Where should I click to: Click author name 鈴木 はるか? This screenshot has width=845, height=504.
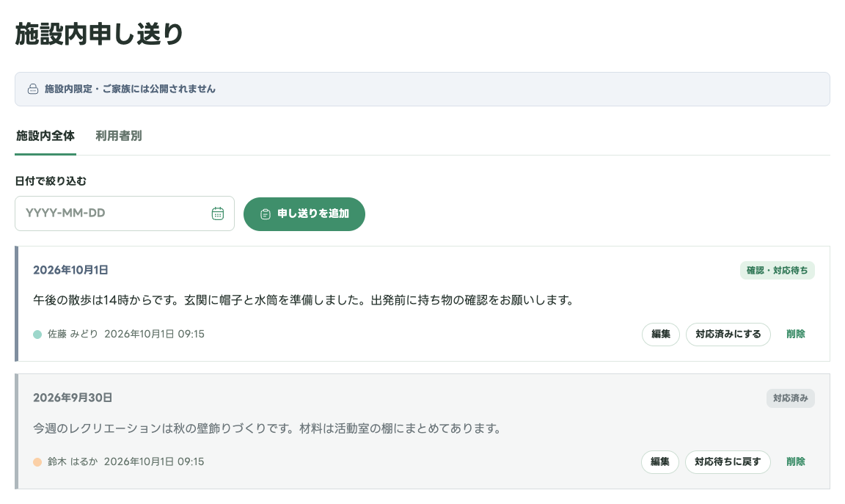pos(73,462)
